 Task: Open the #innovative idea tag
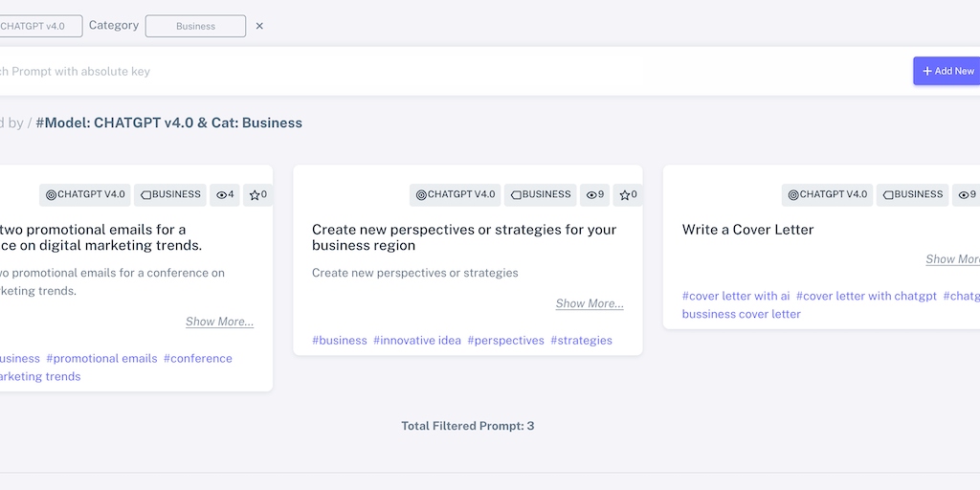pyautogui.click(x=417, y=340)
